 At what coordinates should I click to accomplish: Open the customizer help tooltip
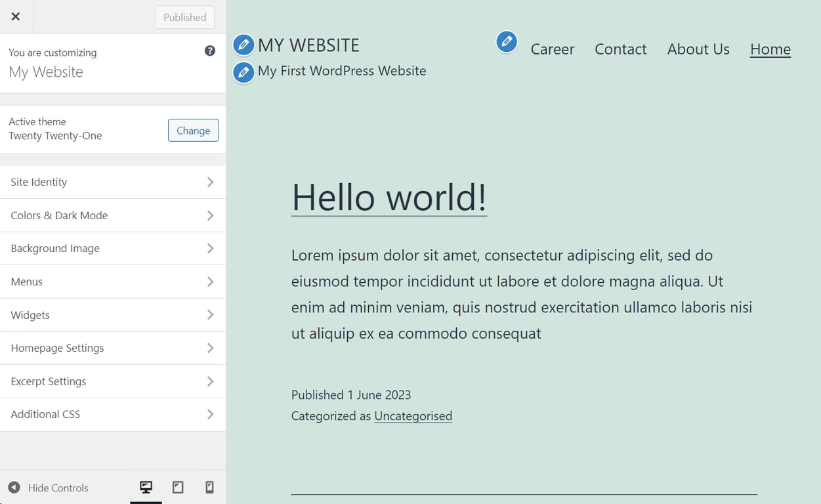click(209, 51)
